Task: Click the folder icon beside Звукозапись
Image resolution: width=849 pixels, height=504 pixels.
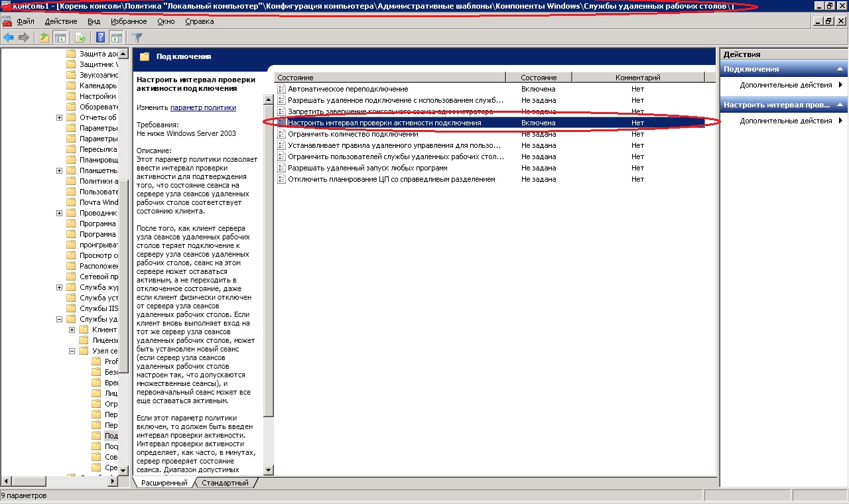Action: tap(72, 75)
